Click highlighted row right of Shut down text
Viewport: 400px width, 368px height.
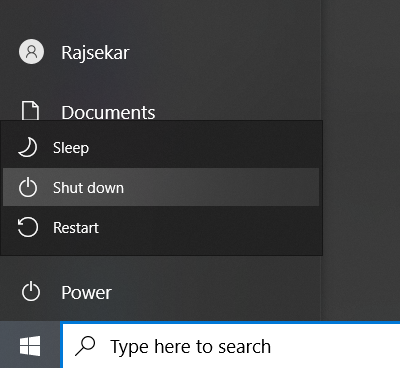(x=222, y=187)
